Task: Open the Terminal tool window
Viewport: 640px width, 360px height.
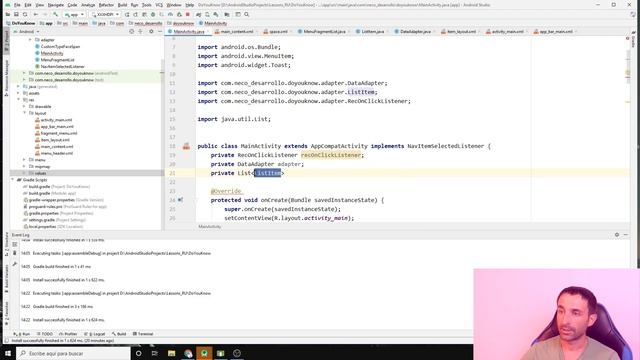Action: (x=143, y=334)
